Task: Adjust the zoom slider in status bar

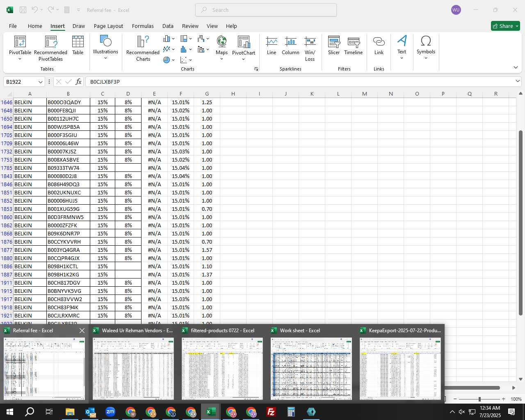Action: click(479, 399)
